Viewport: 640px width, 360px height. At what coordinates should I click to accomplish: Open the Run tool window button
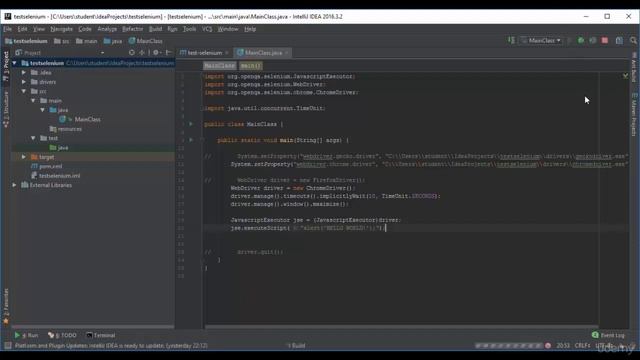pos(26,335)
